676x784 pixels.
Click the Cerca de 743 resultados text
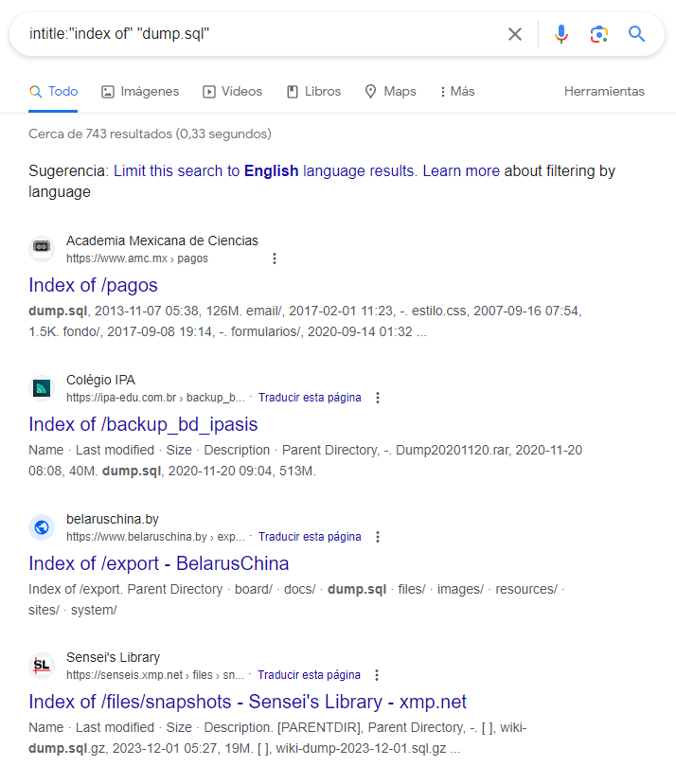click(x=150, y=134)
